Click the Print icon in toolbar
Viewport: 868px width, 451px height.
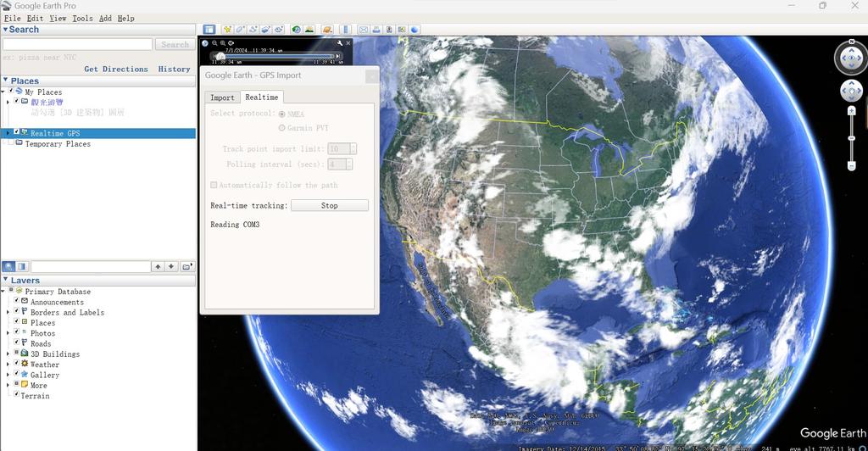(376, 30)
